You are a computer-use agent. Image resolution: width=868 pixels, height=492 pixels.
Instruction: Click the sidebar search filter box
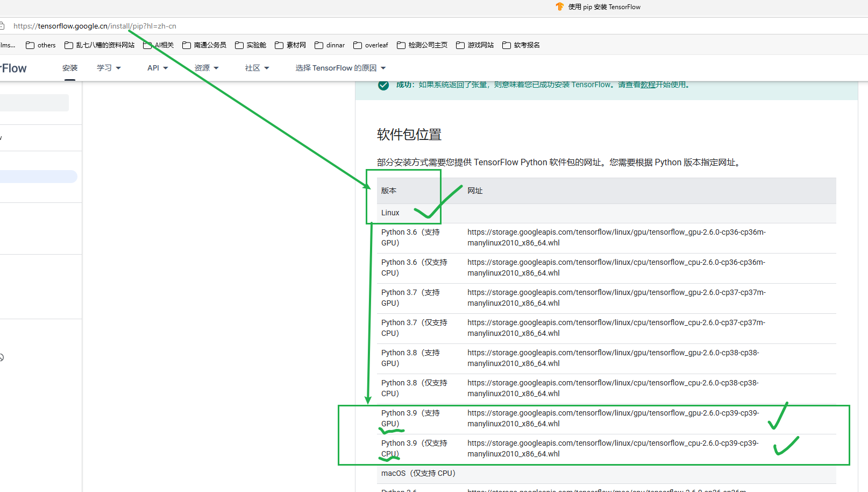[x=34, y=103]
